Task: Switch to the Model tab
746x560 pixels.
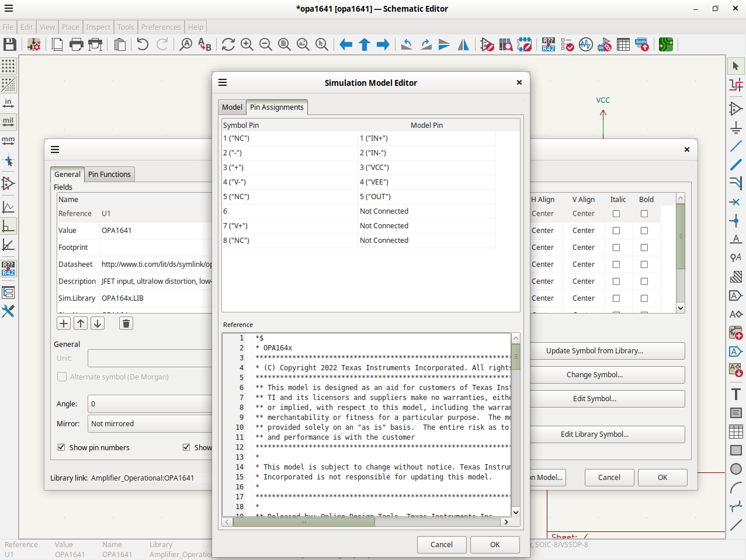Action: point(232,107)
